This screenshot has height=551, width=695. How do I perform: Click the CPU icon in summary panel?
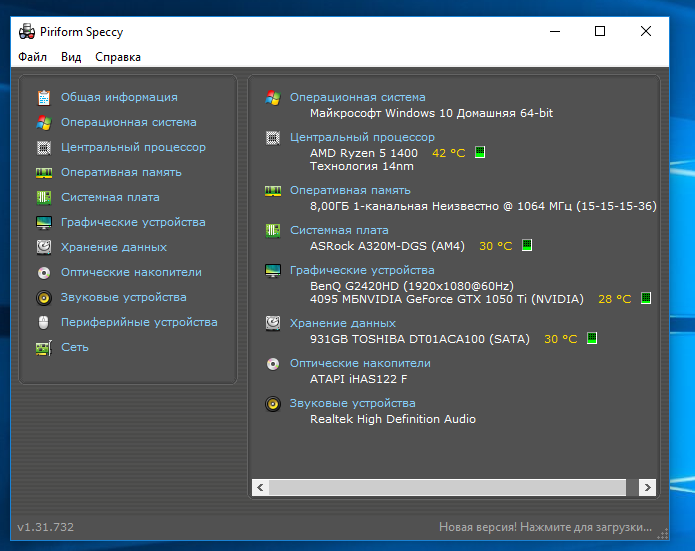pyautogui.click(x=273, y=138)
